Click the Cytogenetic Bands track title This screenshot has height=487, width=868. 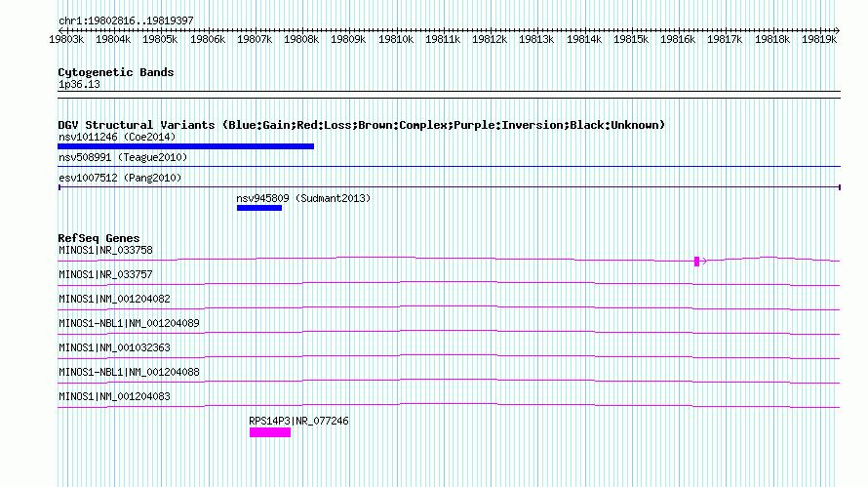(x=116, y=72)
